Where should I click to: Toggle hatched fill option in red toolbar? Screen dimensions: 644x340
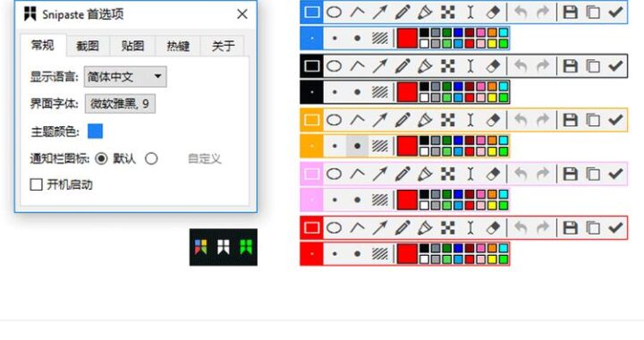click(x=380, y=254)
